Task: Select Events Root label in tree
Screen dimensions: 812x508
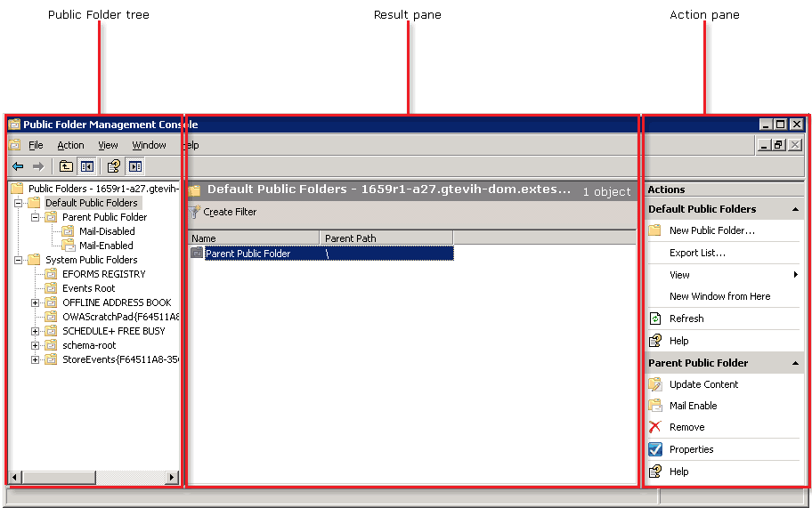Action: pos(88,288)
